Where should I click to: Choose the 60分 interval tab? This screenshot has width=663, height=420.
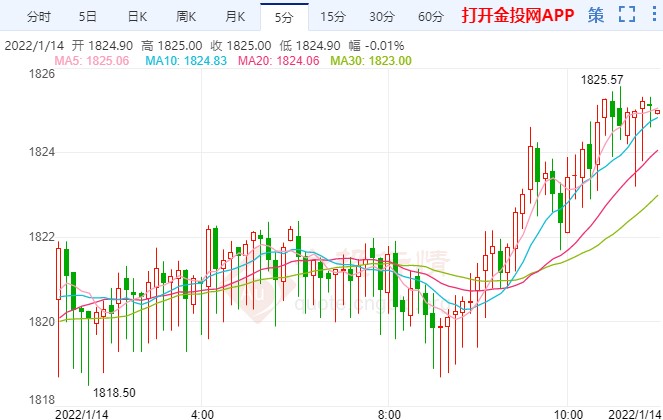coord(431,16)
